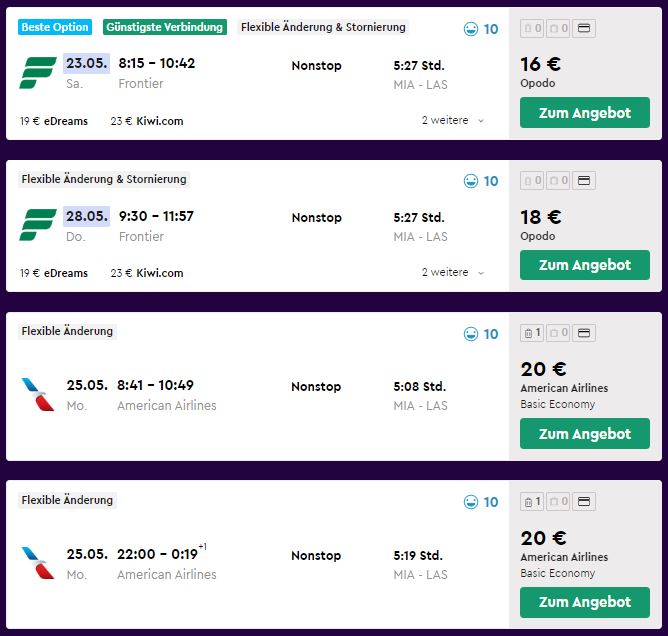
Task: Click the American Airlines logo for 8:41 flight
Action: [38, 394]
